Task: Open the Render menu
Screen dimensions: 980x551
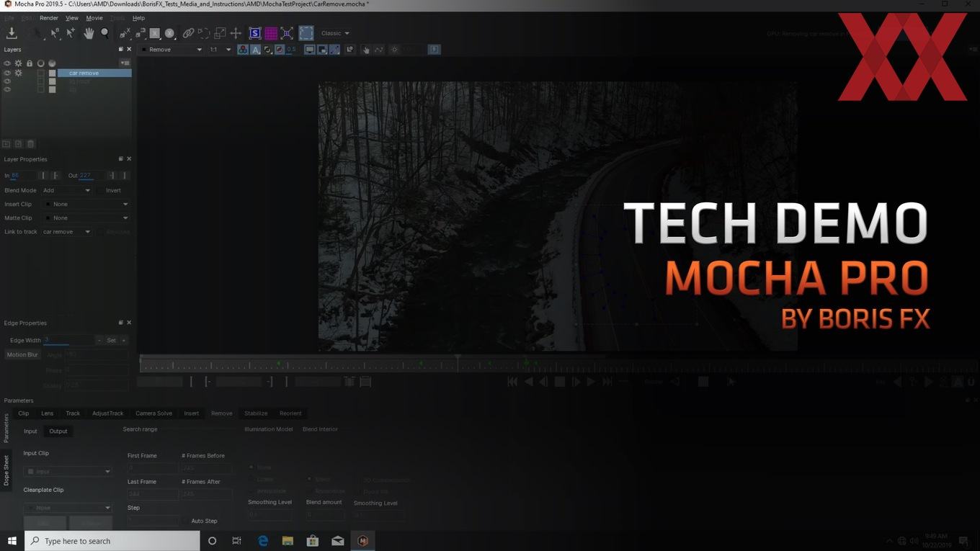Action: coord(49,18)
